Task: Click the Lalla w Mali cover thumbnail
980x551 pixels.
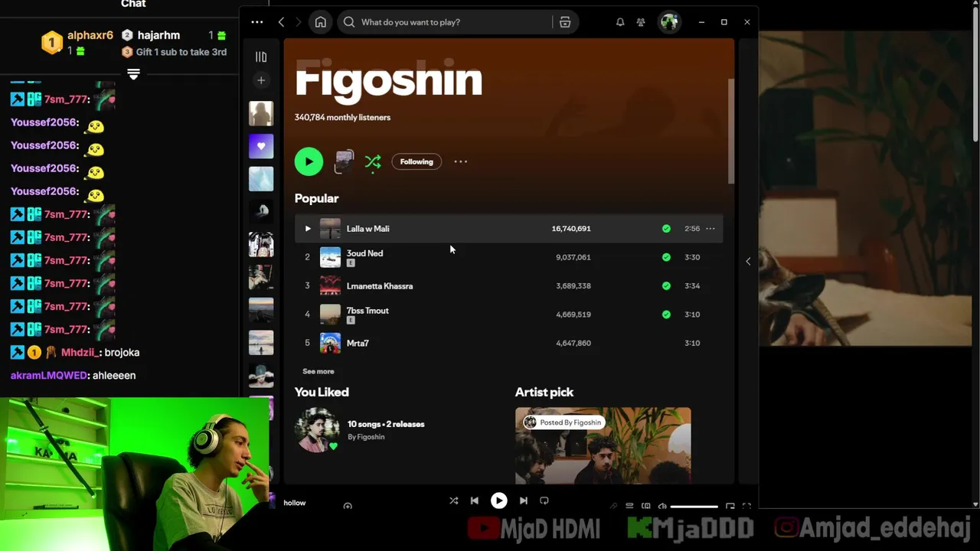Action: pyautogui.click(x=330, y=229)
